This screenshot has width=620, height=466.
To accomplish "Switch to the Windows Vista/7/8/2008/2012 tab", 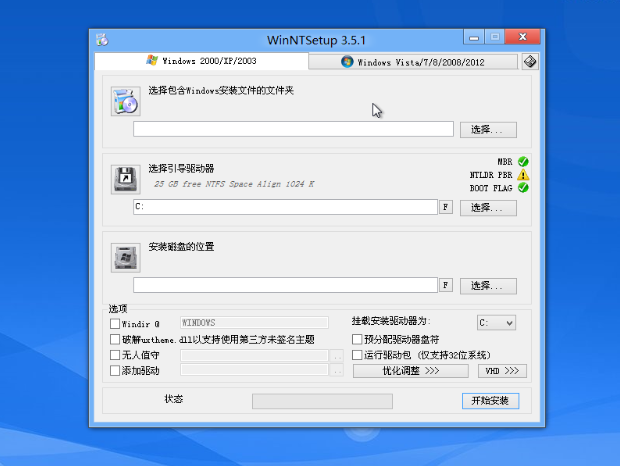I will click(413, 62).
